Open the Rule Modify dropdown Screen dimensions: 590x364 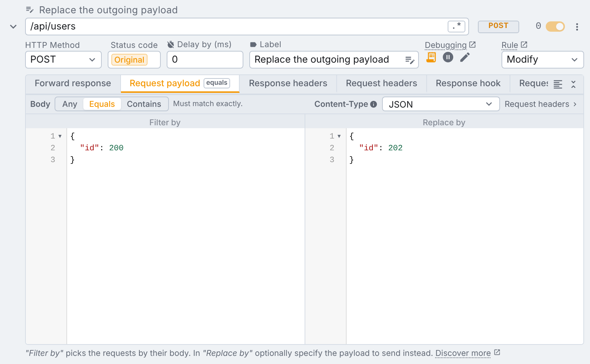542,60
